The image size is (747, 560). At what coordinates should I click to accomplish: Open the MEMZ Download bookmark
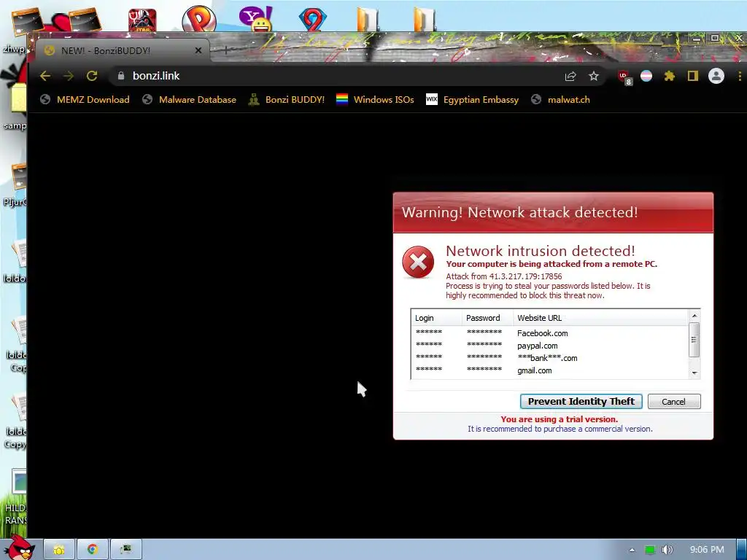[85, 99]
